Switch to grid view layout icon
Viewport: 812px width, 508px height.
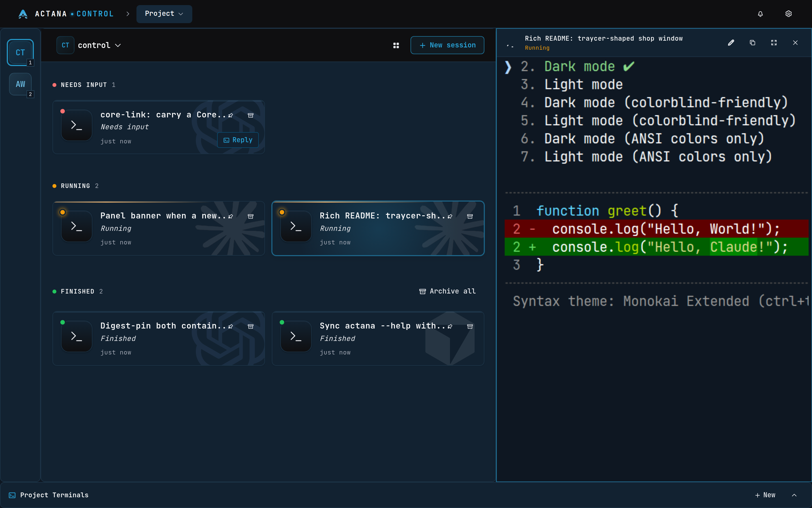396,45
